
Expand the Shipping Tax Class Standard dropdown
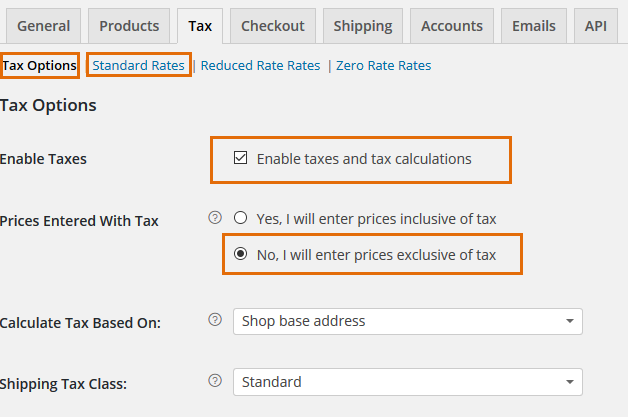click(x=407, y=381)
